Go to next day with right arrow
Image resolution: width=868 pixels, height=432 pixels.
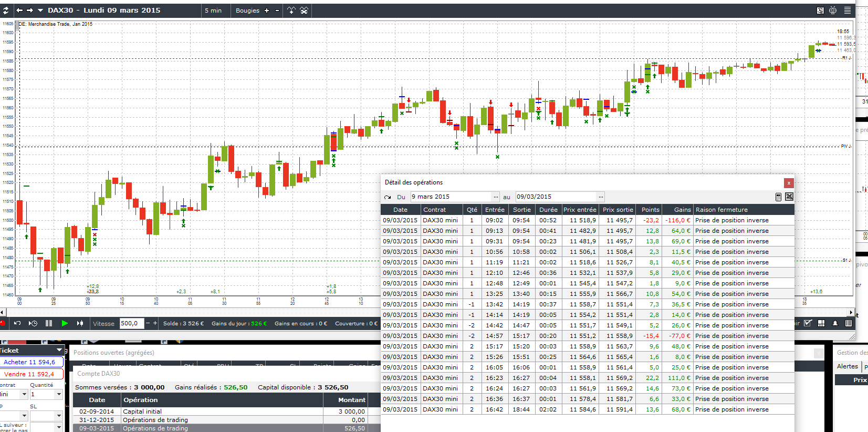(x=30, y=10)
